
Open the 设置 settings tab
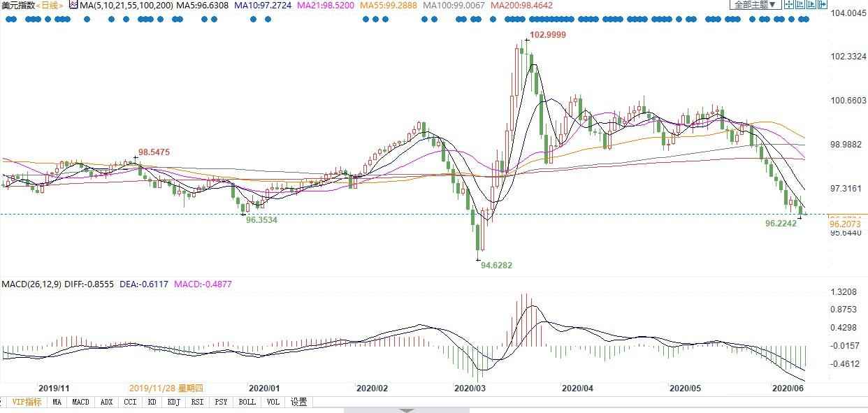pyautogui.click(x=299, y=402)
